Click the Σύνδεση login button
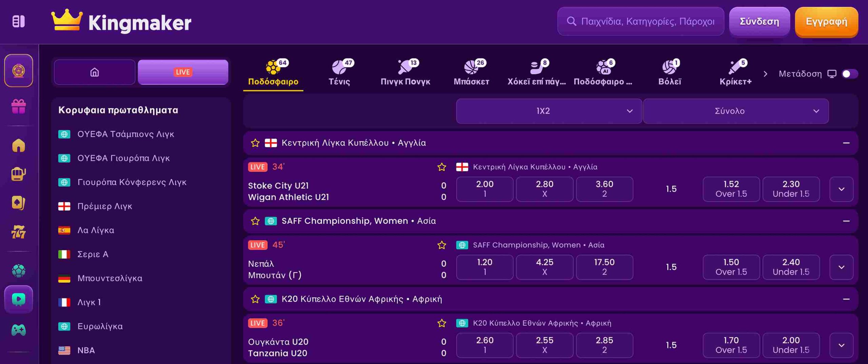Screen dimensions: 868x364 [759, 22]
